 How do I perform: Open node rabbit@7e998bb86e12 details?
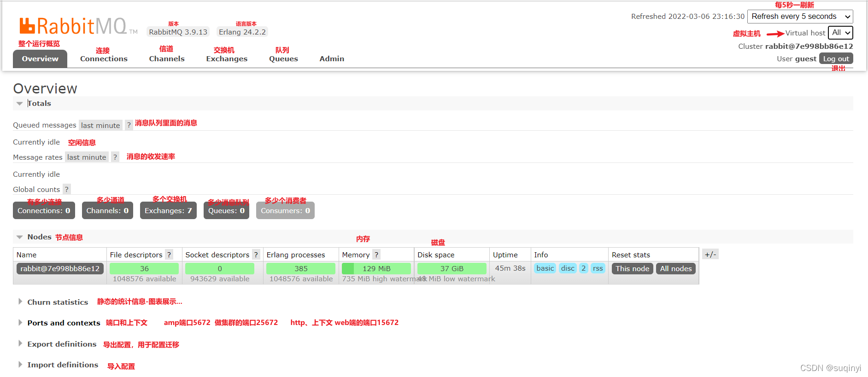coord(60,268)
